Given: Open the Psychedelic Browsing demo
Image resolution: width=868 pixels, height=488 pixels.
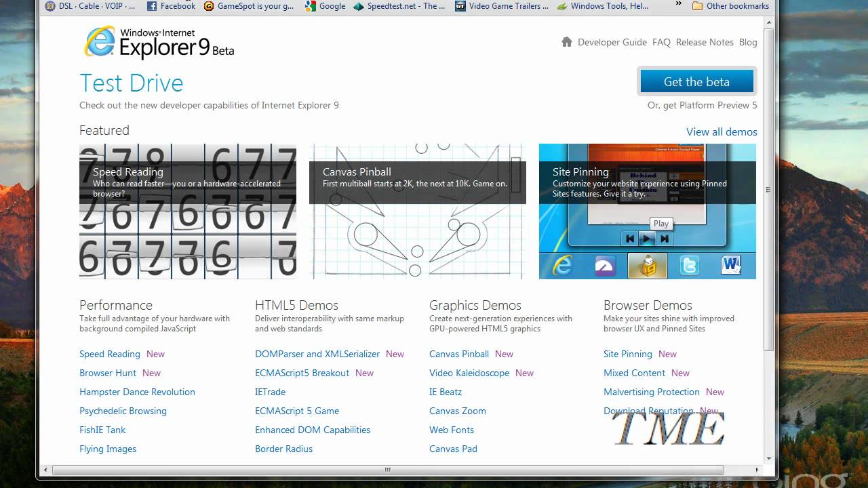Looking at the screenshot, I should [123, 411].
